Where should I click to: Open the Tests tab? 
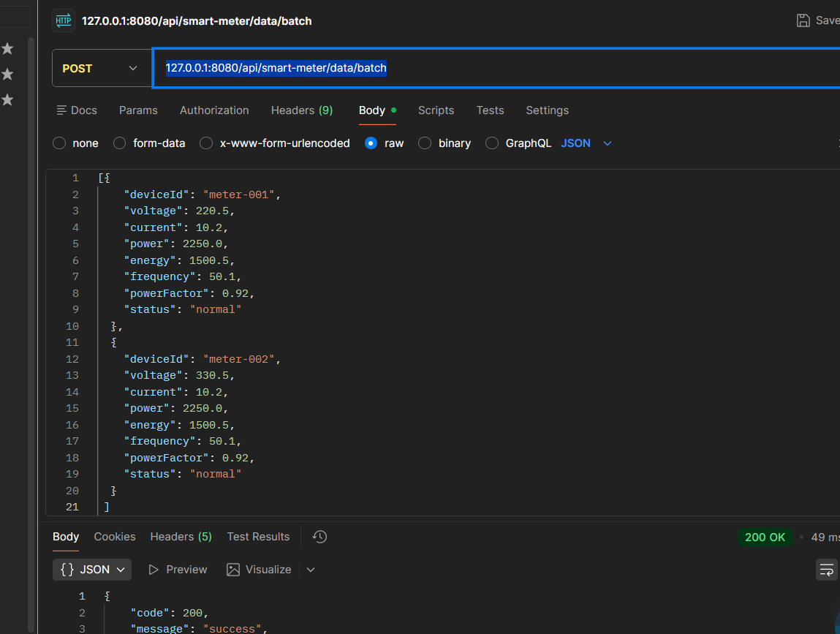click(490, 110)
